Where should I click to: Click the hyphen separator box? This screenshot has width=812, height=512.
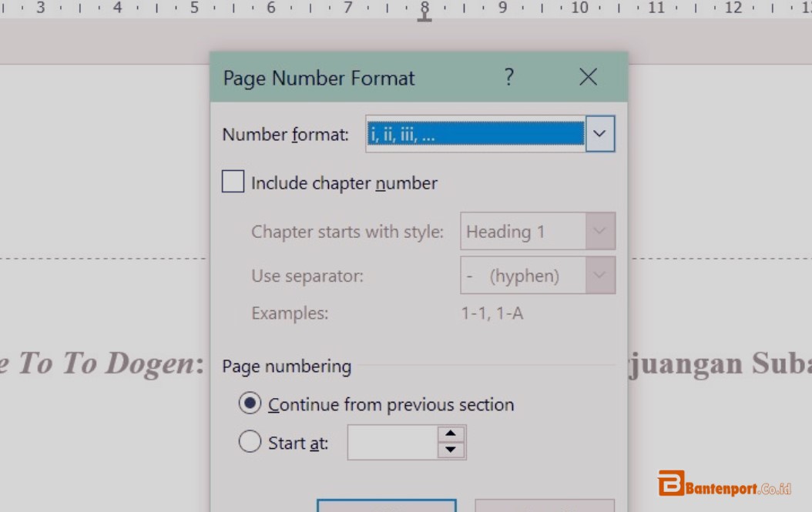pyautogui.click(x=524, y=275)
